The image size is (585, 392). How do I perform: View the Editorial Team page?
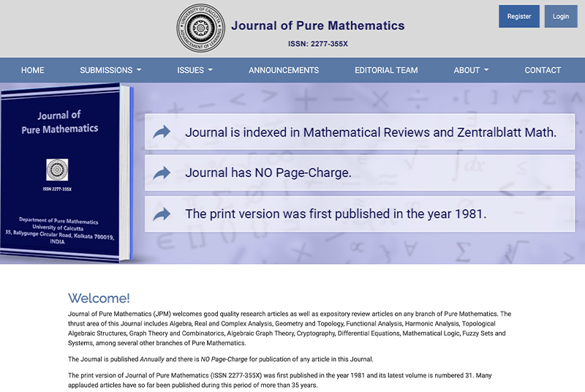coord(386,70)
